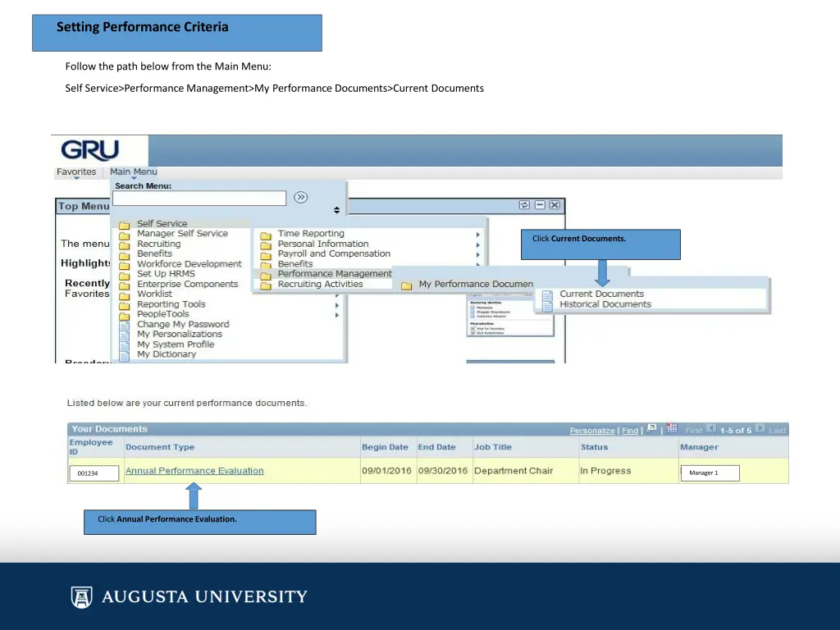Expand the Reporting Tools submenu arrow

[x=337, y=305]
